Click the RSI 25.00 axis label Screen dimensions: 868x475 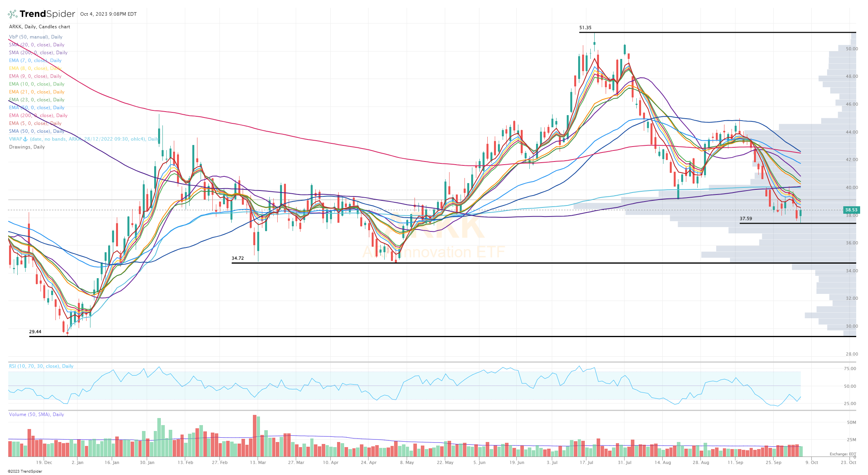point(850,404)
